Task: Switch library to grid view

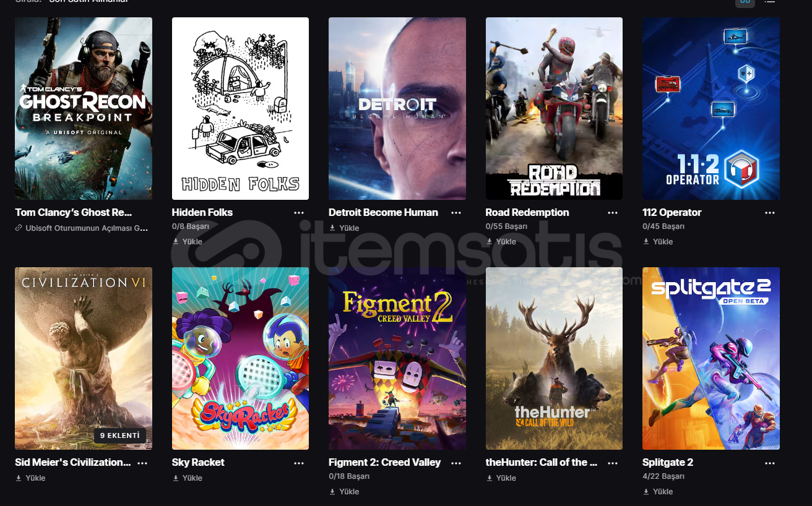Action: [745, 2]
